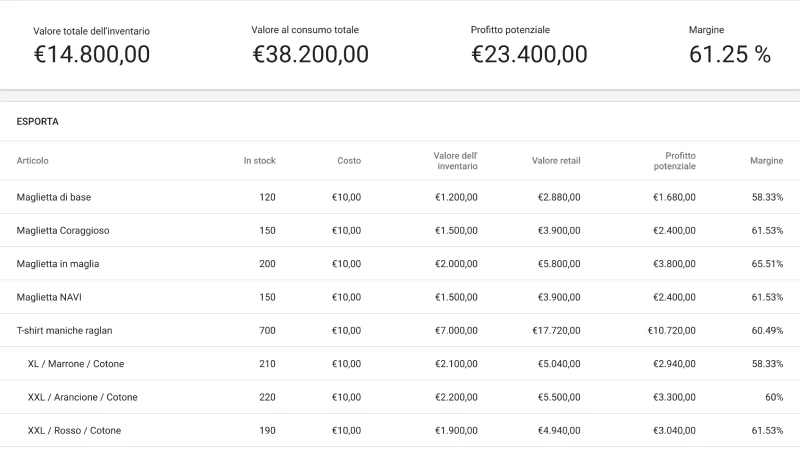Click the Margine 61.25 % summary
Image resolution: width=800 pixels, height=450 pixels.
[x=730, y=55]
